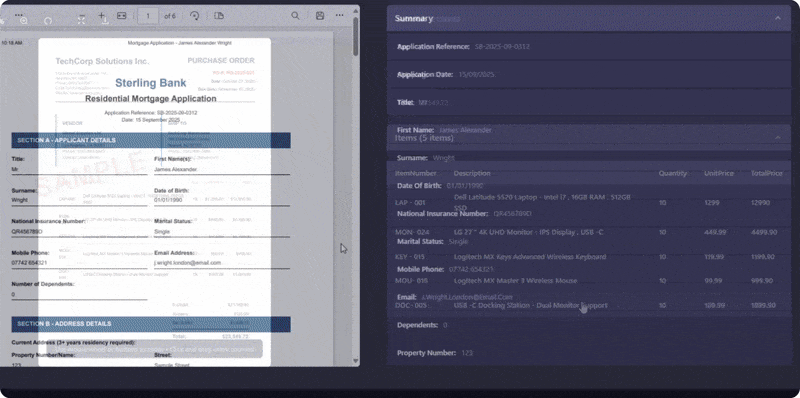Rotate the PDF page clockwise
The image size is (800, 398).
(194, 16)
